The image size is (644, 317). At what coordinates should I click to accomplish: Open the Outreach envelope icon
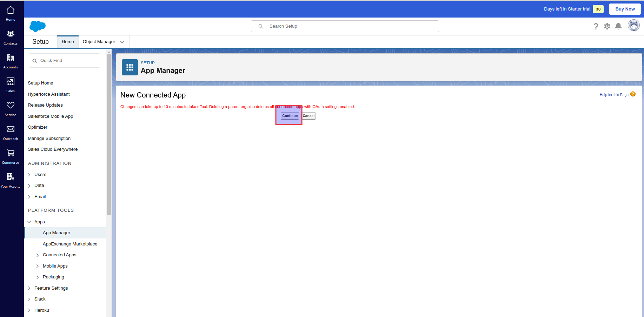[11, 129]
